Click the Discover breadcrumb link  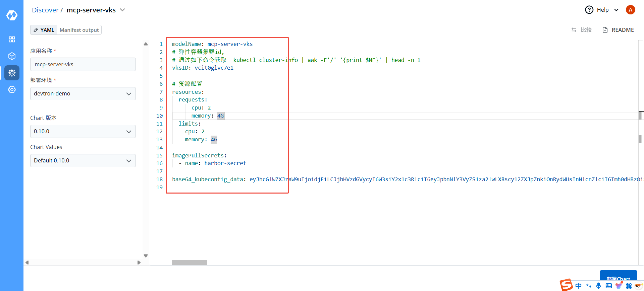pyautogui.click(x=45, y=10)
